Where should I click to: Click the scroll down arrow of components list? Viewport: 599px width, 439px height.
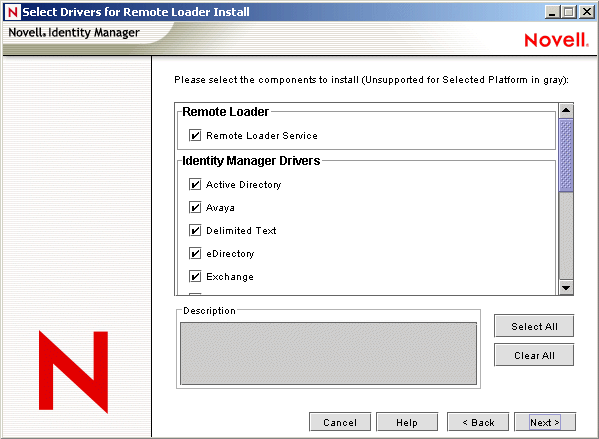pos(566,287)
